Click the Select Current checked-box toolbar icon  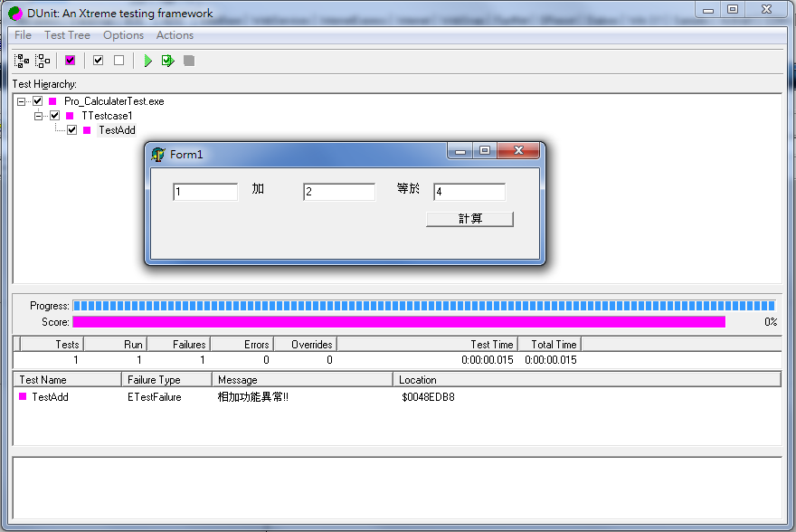pos(99,61)
